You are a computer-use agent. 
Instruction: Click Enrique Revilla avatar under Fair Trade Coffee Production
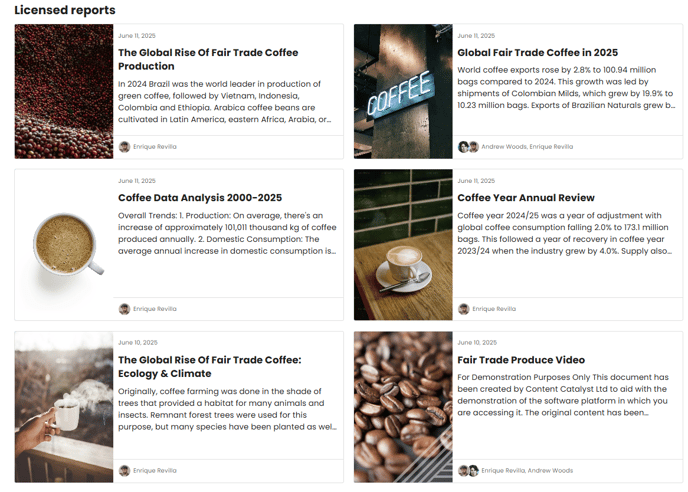pyautogui.click(x=125, y=147)
